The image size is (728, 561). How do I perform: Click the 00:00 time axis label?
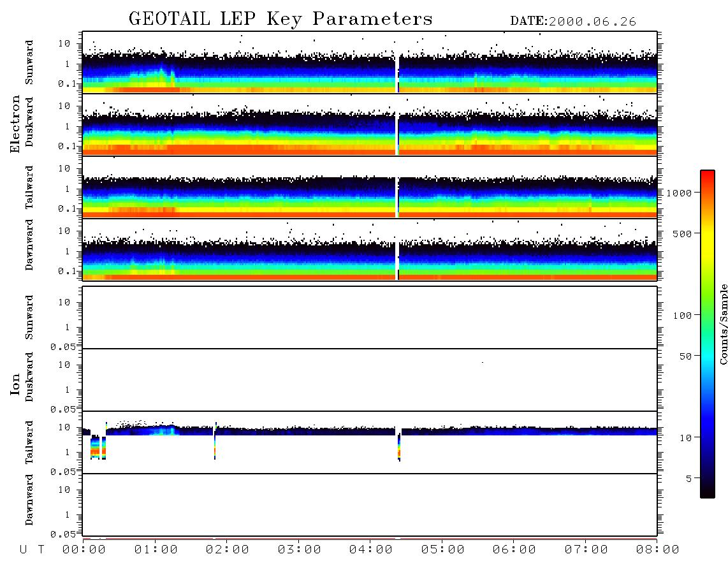[x=84, y=550]
